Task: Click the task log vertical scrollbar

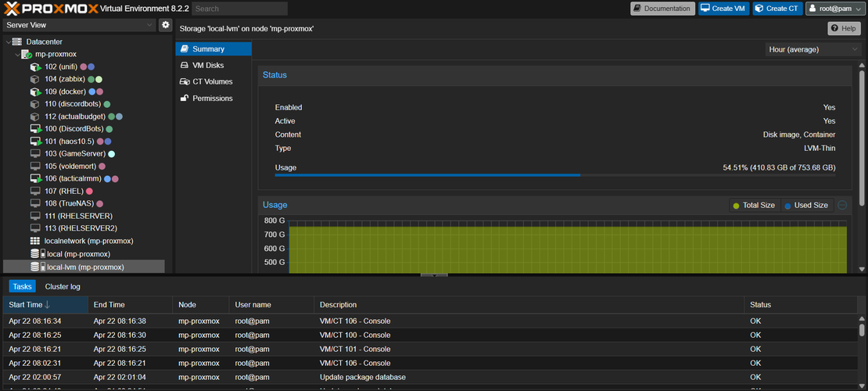Action: [x=862, y=330]
